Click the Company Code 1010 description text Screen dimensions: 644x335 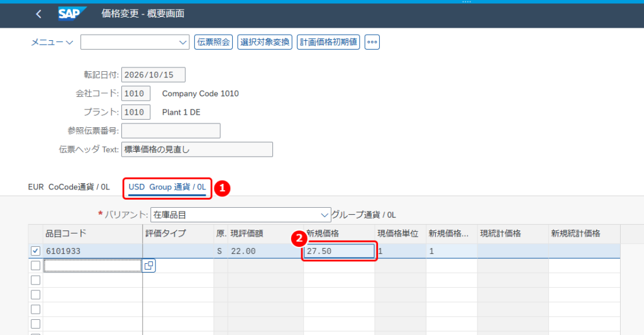pyautogui.click(x=201, y=94)
